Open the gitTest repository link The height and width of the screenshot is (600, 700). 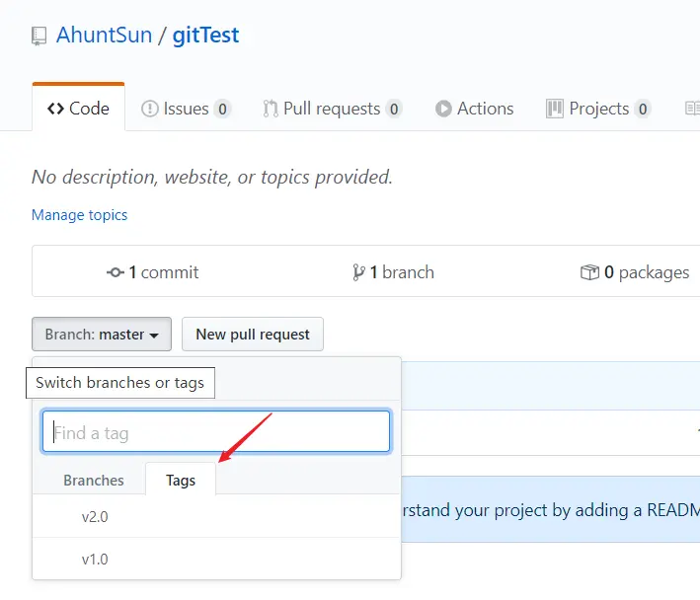[205, 36]
